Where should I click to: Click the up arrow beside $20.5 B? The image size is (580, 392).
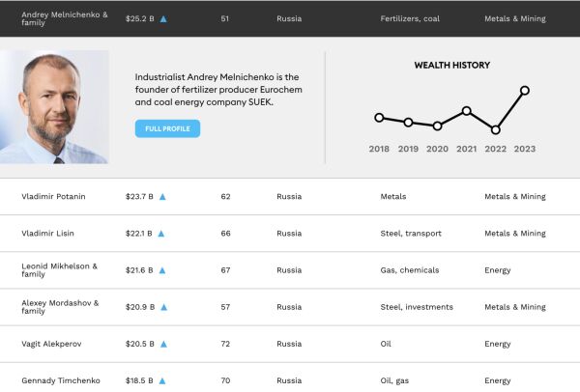(163, 344)
